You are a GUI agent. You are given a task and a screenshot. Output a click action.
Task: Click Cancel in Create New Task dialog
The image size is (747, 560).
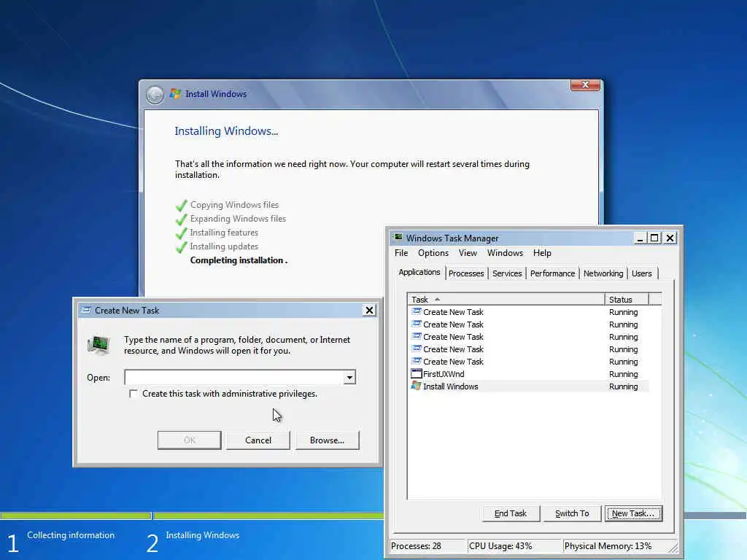point(258,440)
